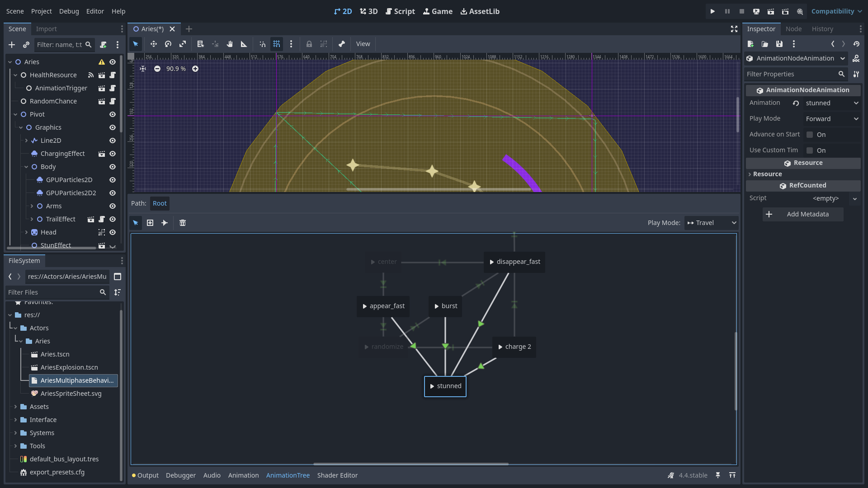Open the Animation stunned dropdown

point(832,103)
